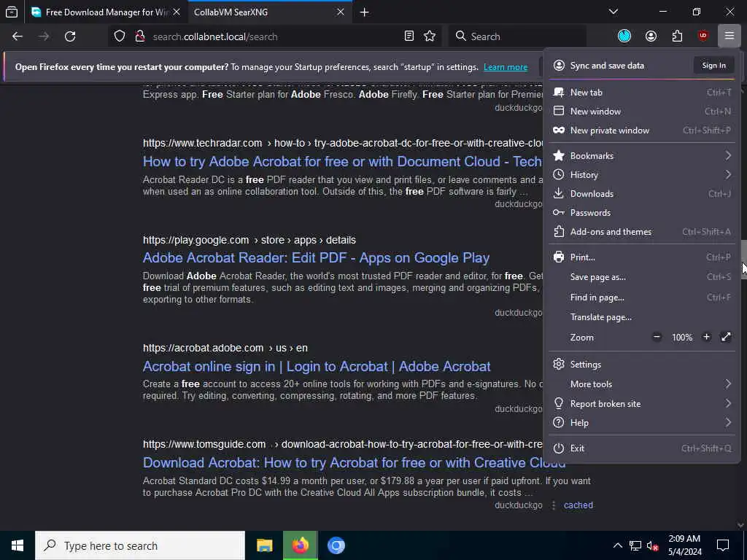This screenshot has height=560, width=747.
Task: Reset zoom by clicking 100%
Action: point(682,337)
